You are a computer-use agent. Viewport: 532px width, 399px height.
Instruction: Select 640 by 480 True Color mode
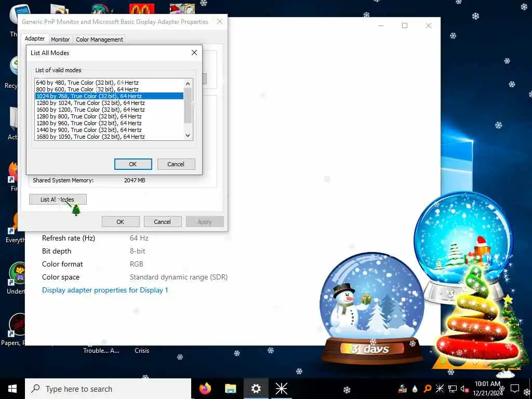point(109,83)
